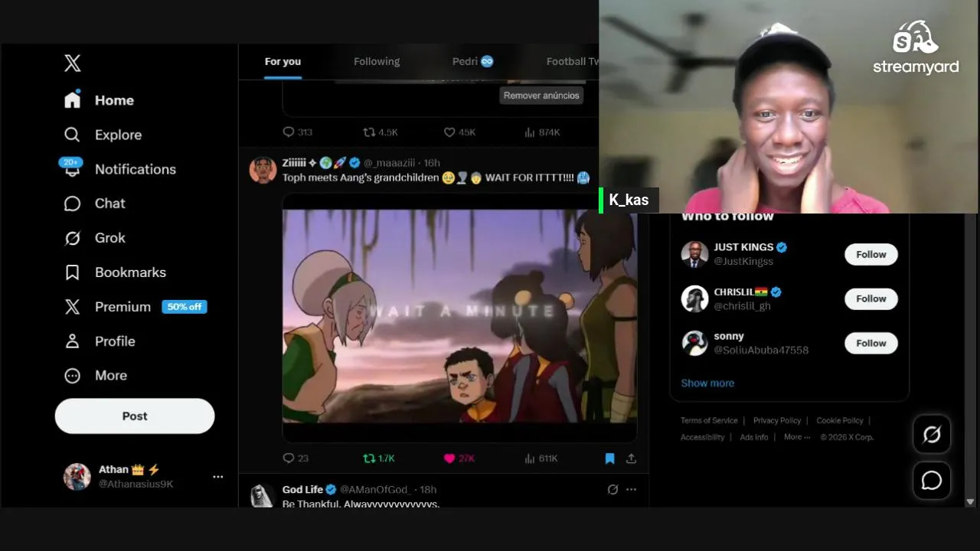Follow JUST KINGS
The width and height of the screenshot is (980, 551).
click(x=871, y=255)
